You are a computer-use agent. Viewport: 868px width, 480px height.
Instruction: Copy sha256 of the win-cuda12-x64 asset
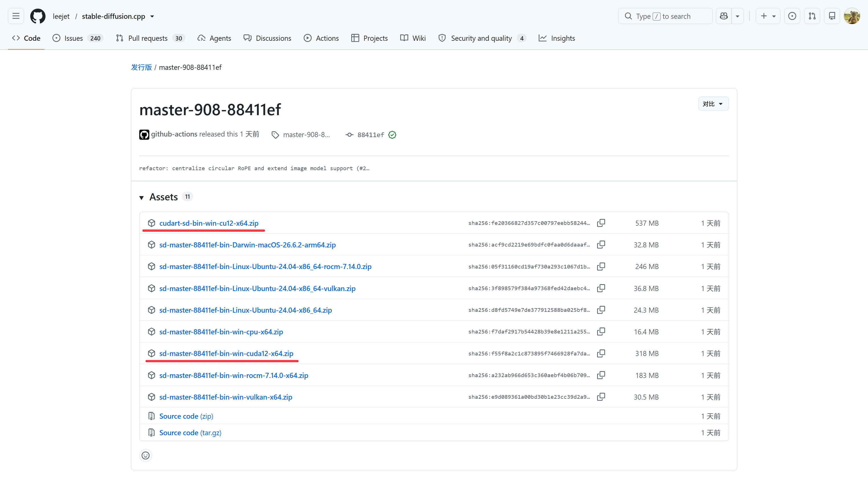(601, 353)
